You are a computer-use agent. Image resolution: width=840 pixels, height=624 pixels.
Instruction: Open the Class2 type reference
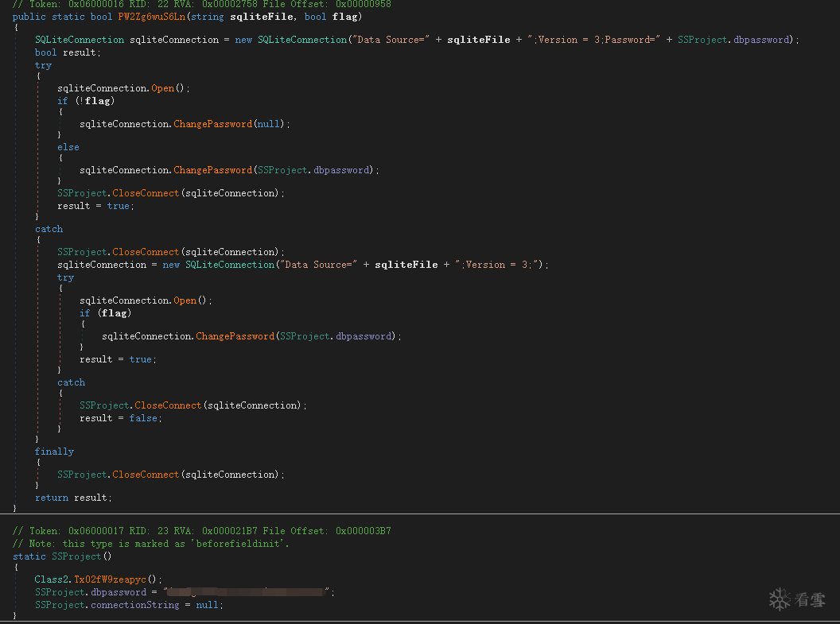point(52,579)
